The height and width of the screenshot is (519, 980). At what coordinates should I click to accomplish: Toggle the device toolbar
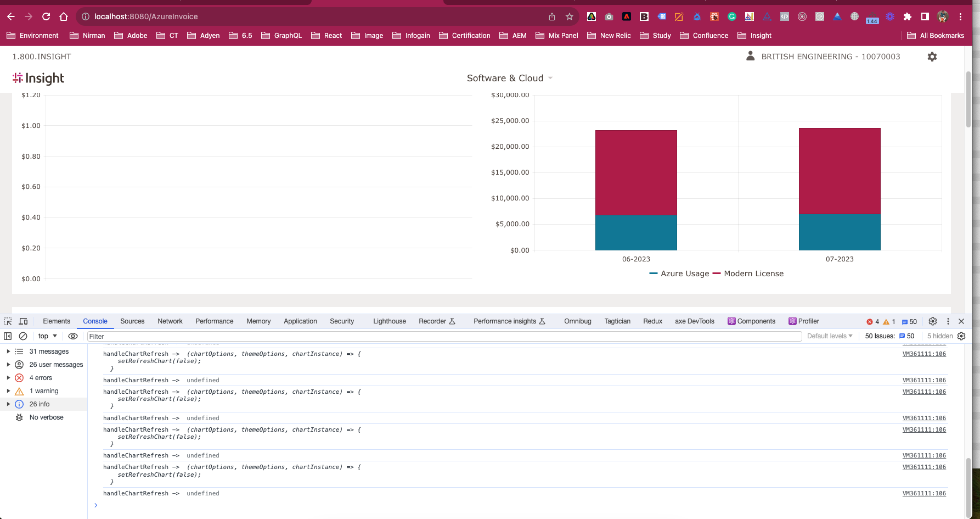click(23, 321)
